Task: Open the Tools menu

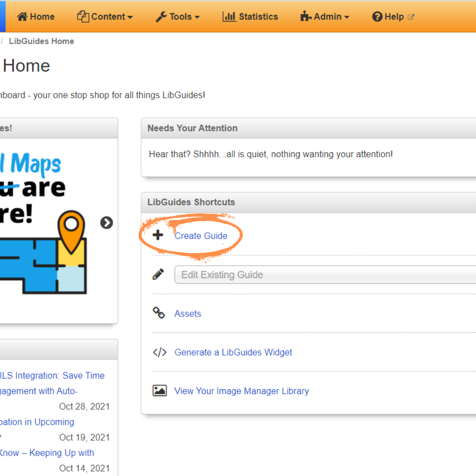Action: pos(178,17)
